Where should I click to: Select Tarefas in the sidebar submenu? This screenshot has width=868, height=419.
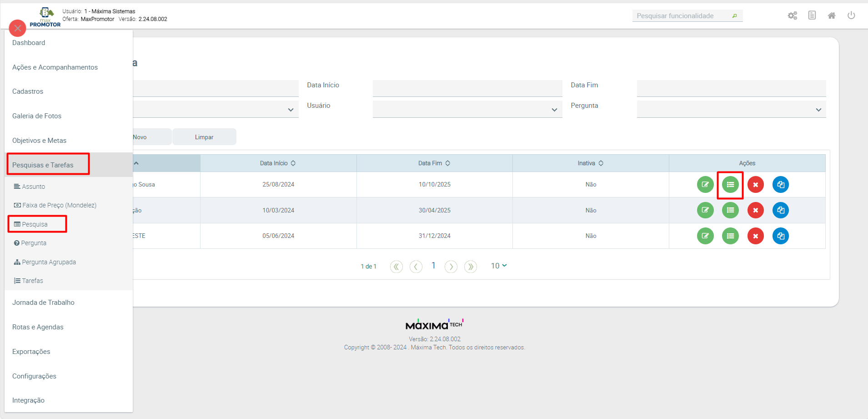point(32,281)
